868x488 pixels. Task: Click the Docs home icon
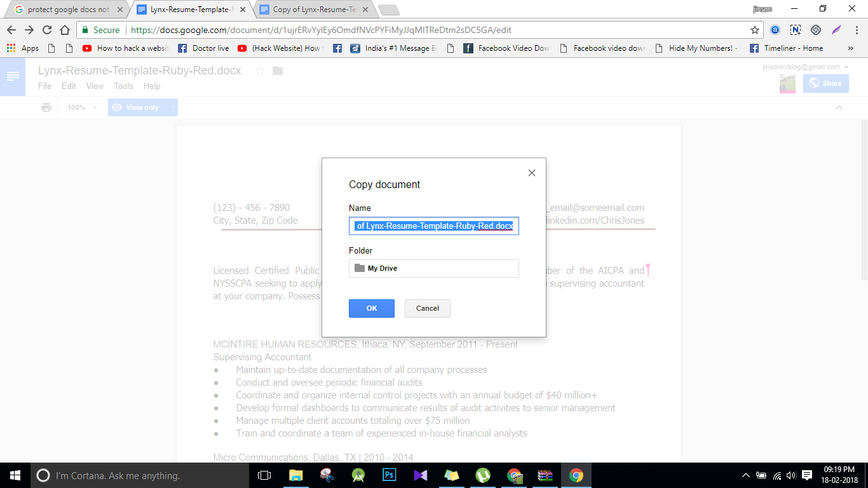coord(13,76)
